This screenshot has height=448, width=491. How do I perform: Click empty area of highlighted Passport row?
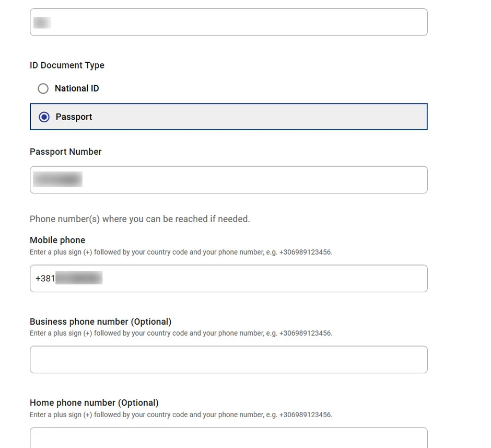[x=261, y=117]
